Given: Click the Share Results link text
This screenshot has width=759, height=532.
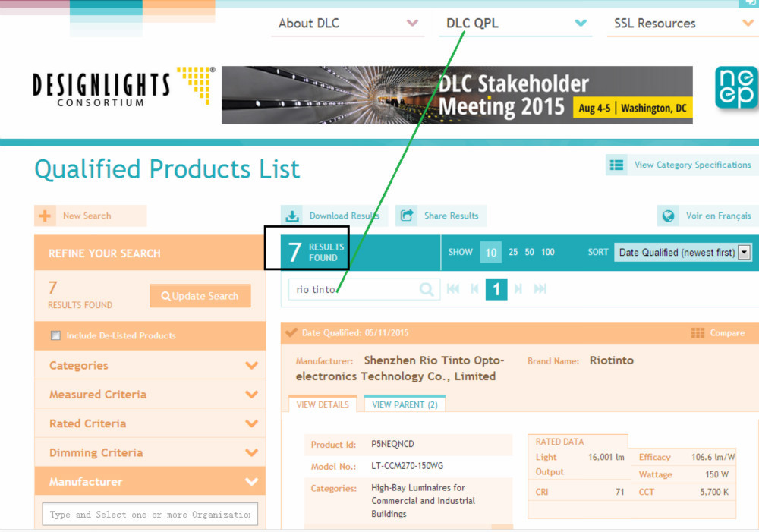Looking at the screenshot, I should 451,216.
